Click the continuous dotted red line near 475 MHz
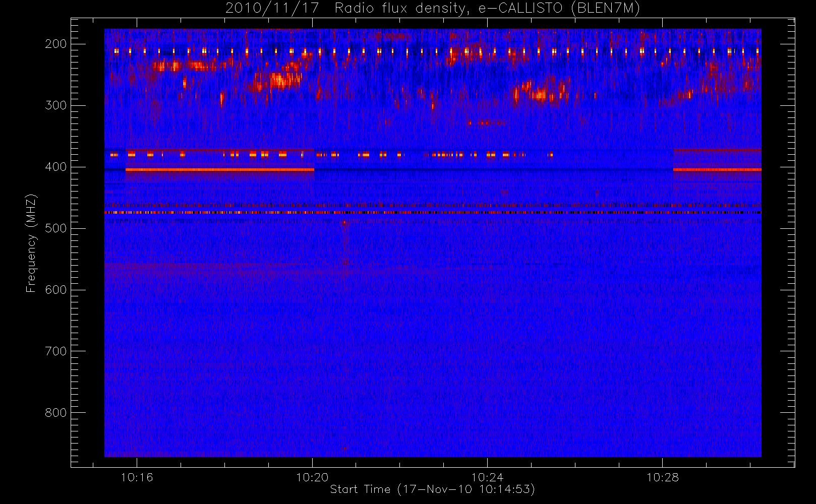Screen dimensions: 816x504 433,213
